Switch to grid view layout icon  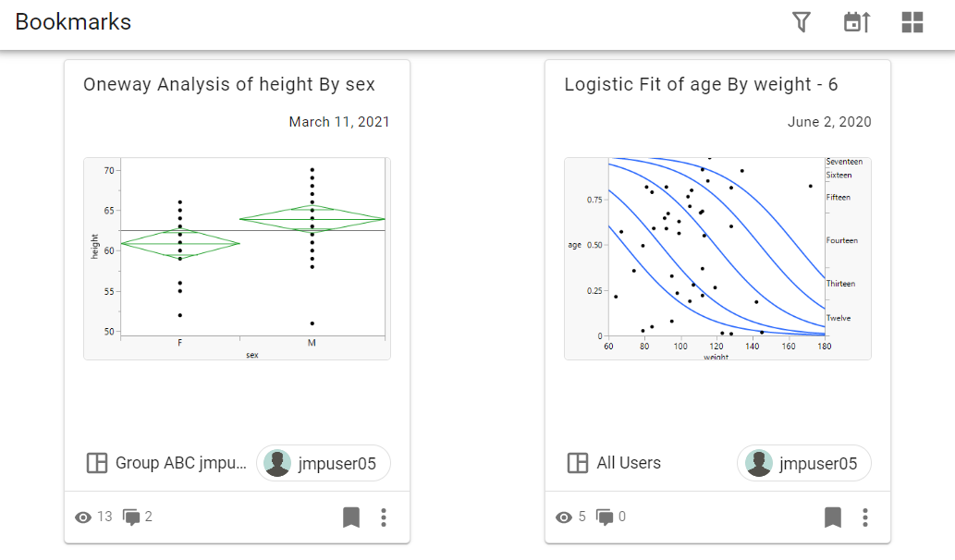pyautogui.click(x=912, y=22)
